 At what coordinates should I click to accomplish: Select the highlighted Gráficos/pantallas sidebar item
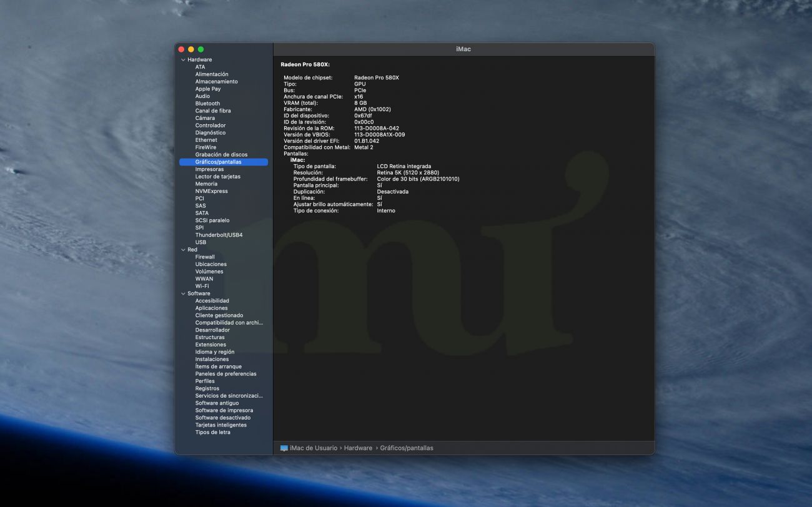(x=218, y=162)
